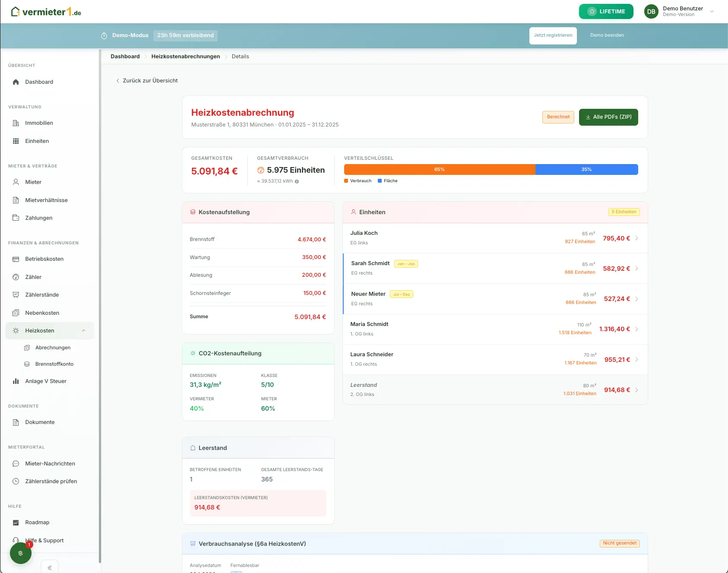Click the Jul – Dez period tag

(402, 294)
